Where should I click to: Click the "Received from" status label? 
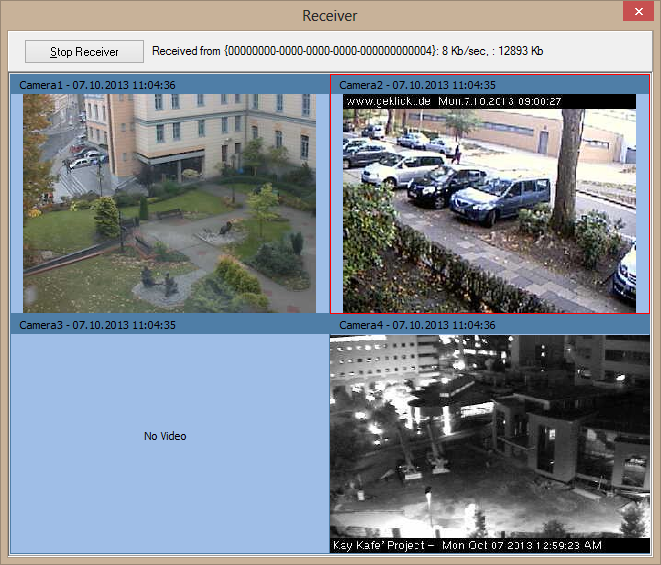pos(187,51)
